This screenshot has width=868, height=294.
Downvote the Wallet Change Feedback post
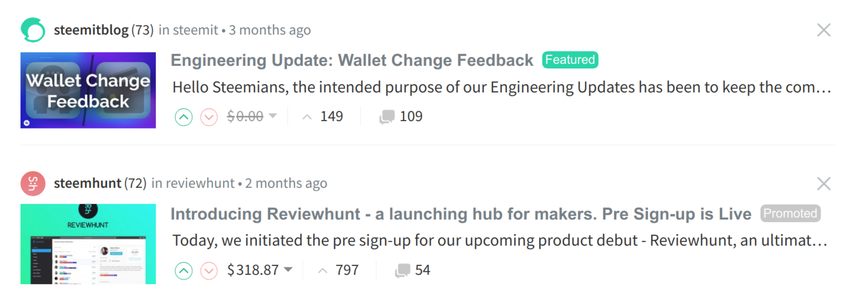[209, 117]
